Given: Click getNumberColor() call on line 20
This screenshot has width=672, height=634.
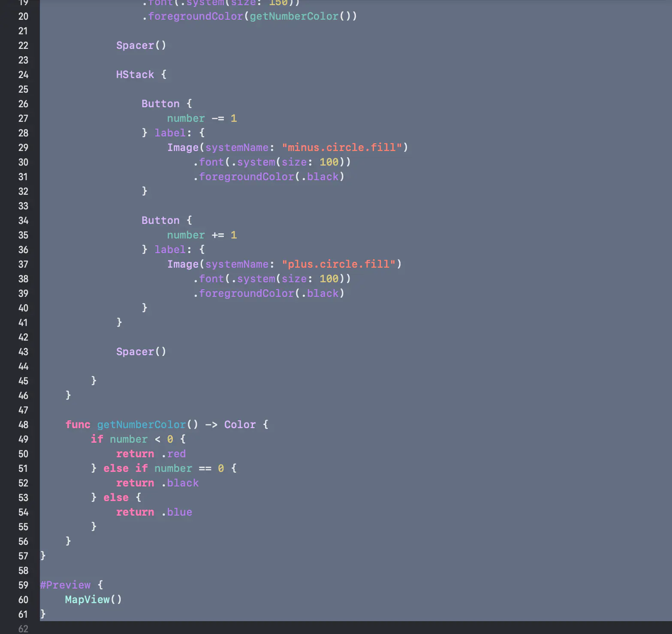Looking at the screenshot, I should click(x=300, y=16).
